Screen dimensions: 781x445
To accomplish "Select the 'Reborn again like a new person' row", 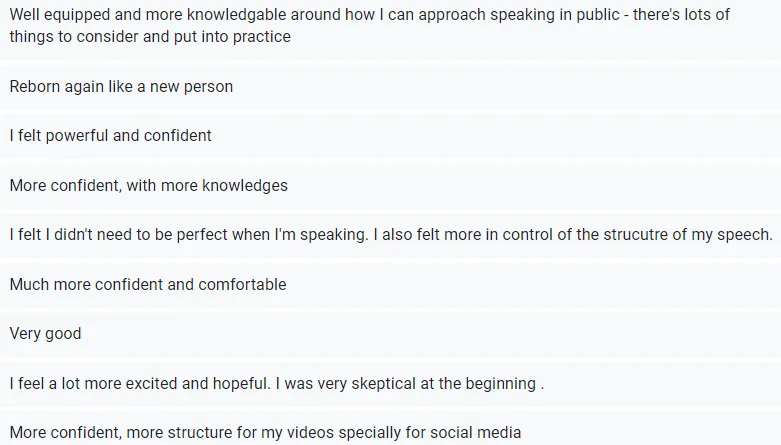I will pos(390,87).
